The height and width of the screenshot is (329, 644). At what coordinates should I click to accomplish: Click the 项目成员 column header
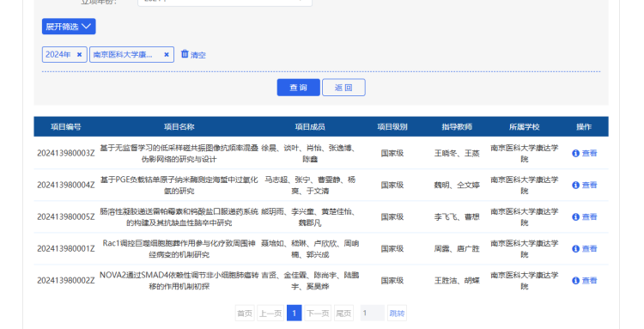[x=310, y=127]
